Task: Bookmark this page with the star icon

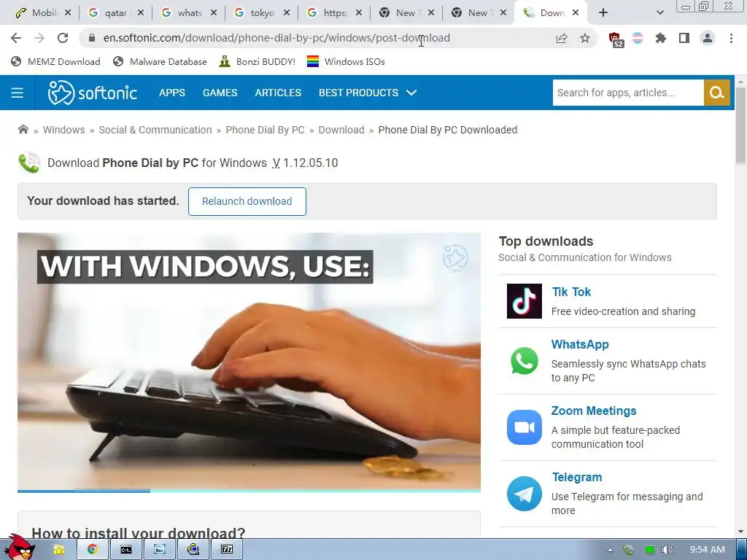Action: [585, 38]
